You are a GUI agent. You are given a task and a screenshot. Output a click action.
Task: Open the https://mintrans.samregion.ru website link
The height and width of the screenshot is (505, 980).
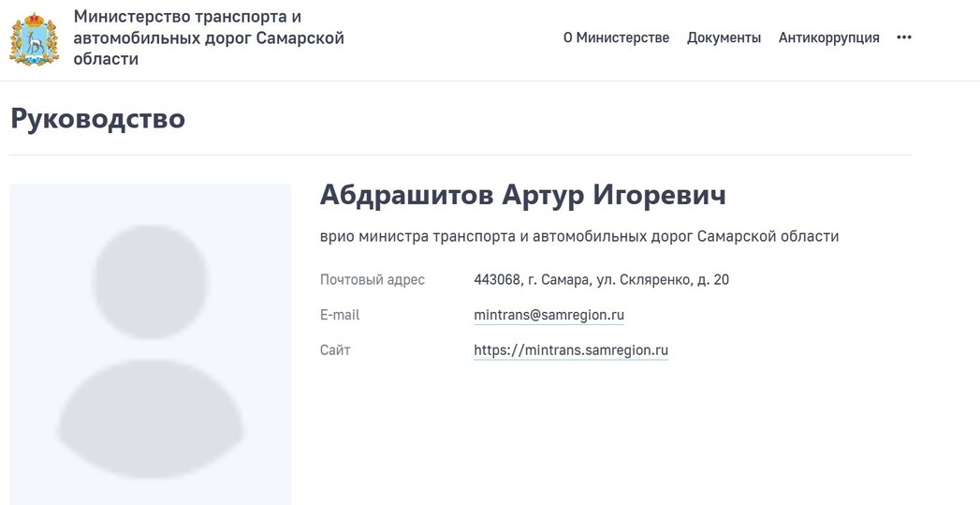point(570,350)
